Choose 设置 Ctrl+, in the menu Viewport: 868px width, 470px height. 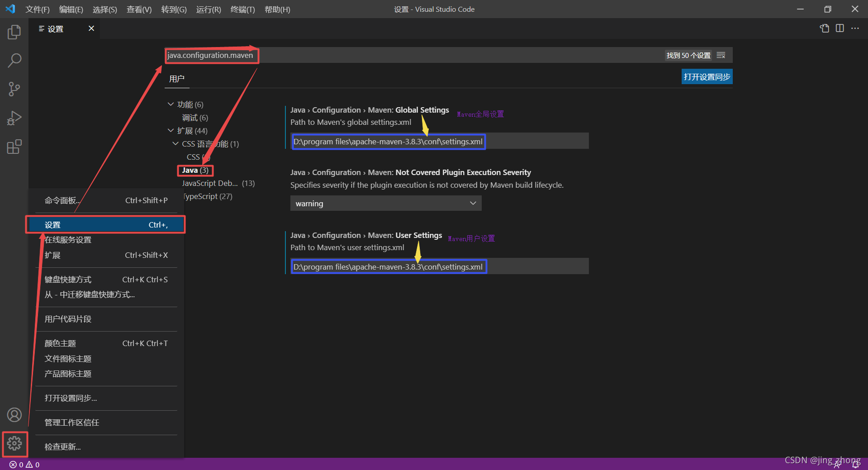pos(106,225)
